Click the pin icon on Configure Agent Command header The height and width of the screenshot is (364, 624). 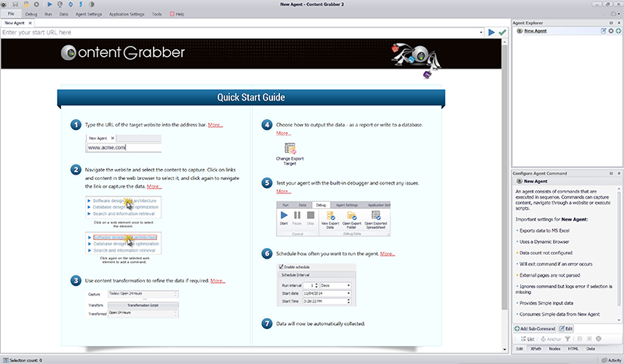pos(619,174)
